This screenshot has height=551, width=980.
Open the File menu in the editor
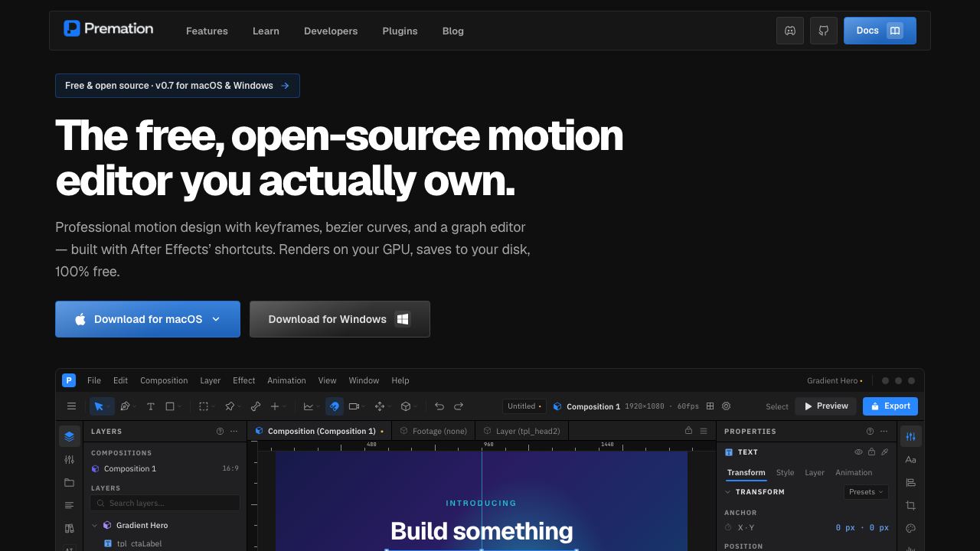point(94,380)
